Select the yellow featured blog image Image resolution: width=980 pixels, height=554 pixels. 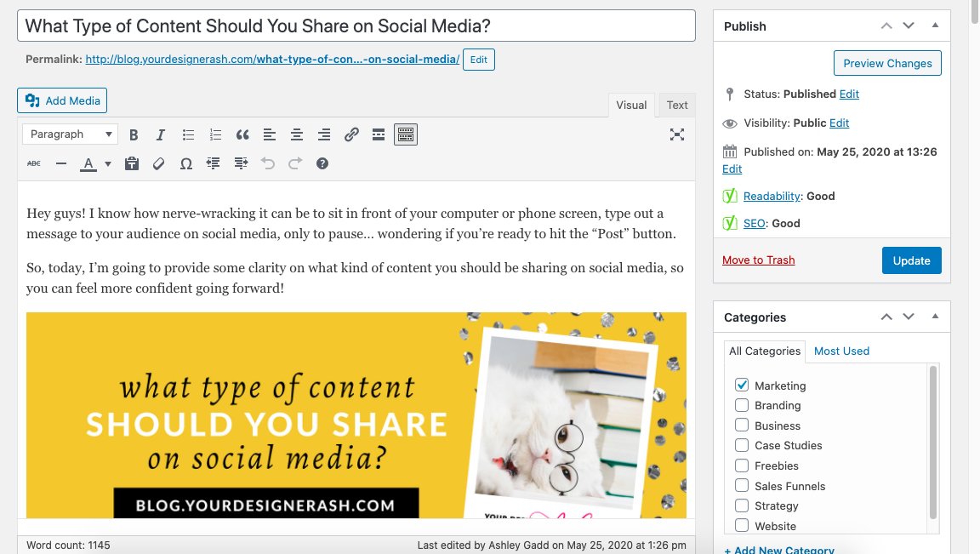356,415
